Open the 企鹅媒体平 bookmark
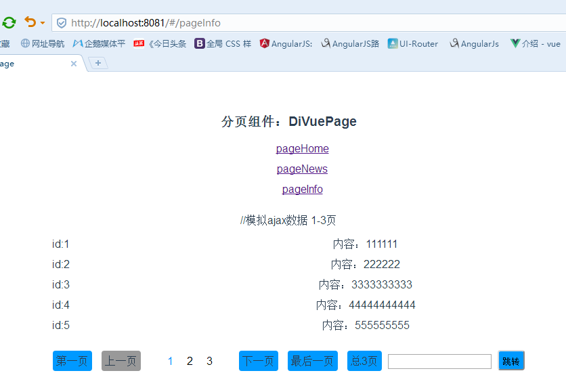 coord(99,44)
